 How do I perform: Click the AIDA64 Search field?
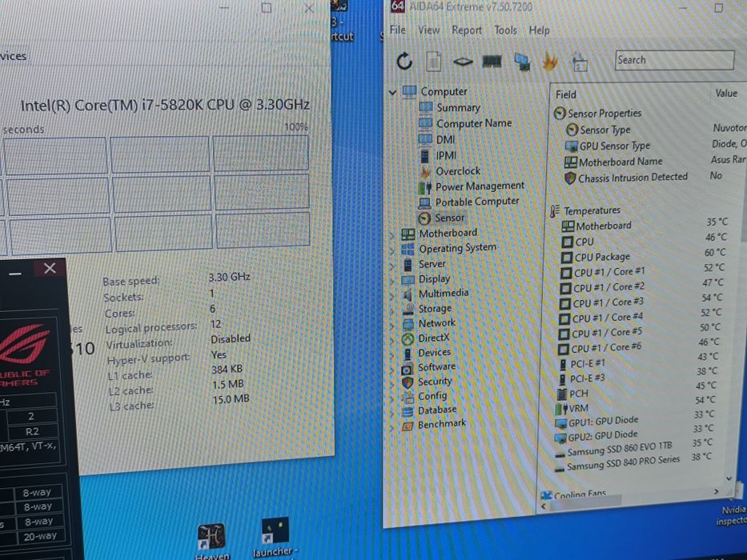(x=674, y=60)
